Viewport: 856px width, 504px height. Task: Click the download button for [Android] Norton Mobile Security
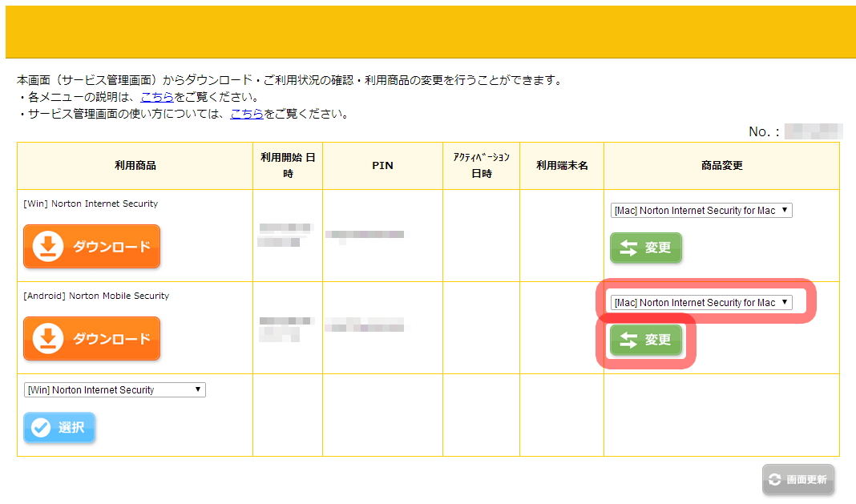point(91,339)
